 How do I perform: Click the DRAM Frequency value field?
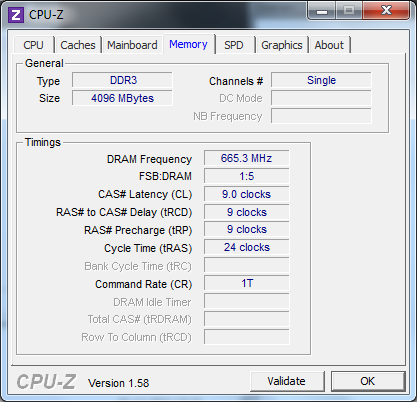247,158
